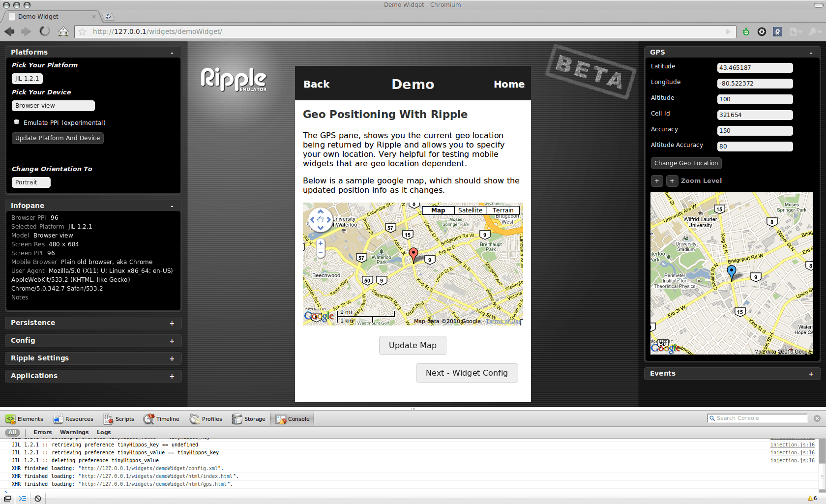Image resolution: width=826 pixels, height=504 pixels.
Task: Expand the Ripple Settings panel
Action: click(172, 358)
